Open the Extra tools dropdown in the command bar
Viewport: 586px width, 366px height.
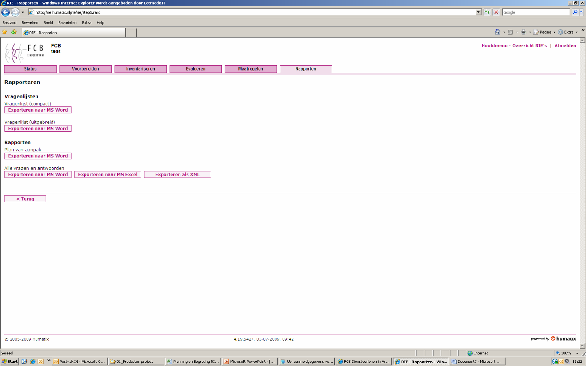click(568, 32)
